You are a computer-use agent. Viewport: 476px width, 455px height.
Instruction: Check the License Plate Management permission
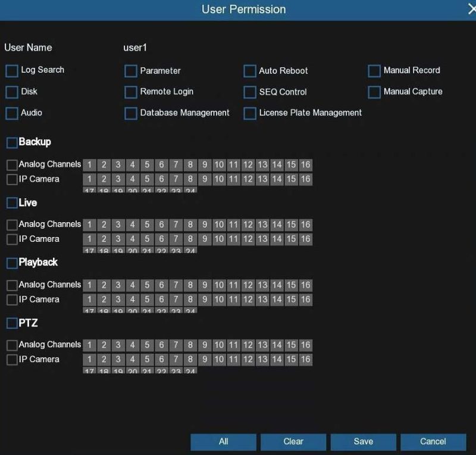[x=250, y=113]
